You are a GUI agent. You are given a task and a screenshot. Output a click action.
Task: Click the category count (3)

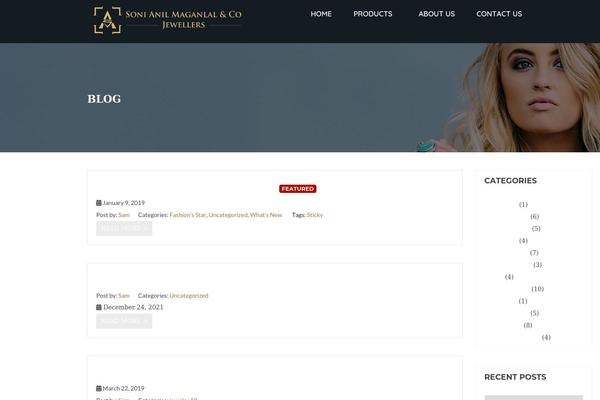point(538,265)
